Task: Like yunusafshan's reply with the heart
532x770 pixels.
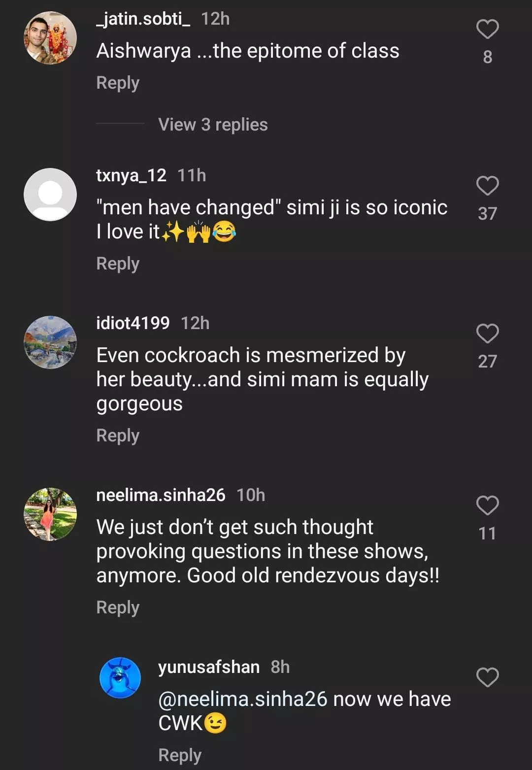Action: tap(487, 677)
